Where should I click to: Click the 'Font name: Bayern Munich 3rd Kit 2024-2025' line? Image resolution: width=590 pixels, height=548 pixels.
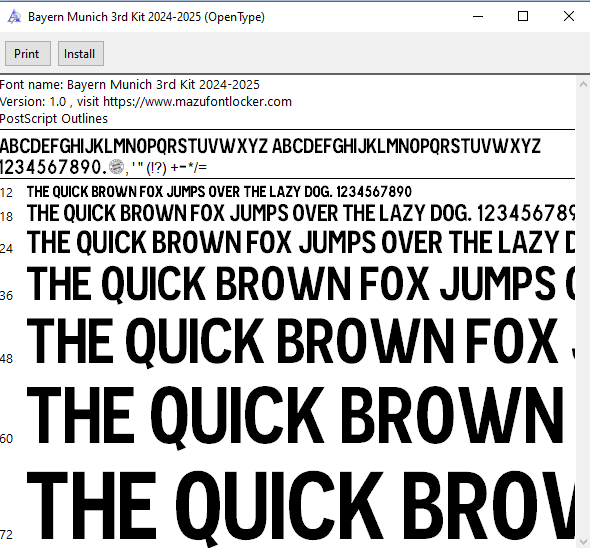click(130, 85)
